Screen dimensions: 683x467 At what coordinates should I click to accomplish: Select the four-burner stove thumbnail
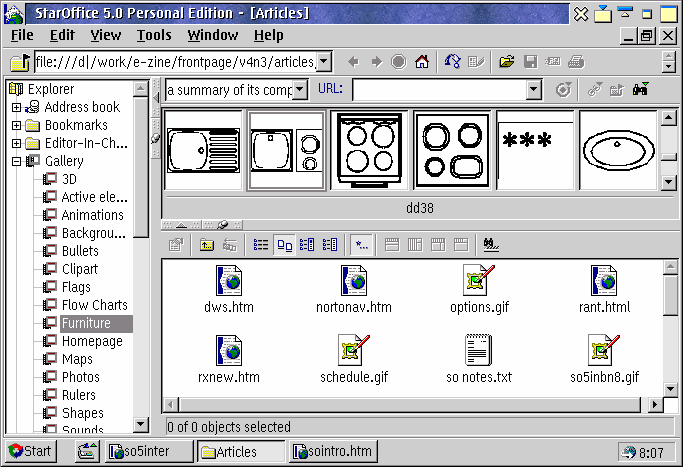point(369,150)
